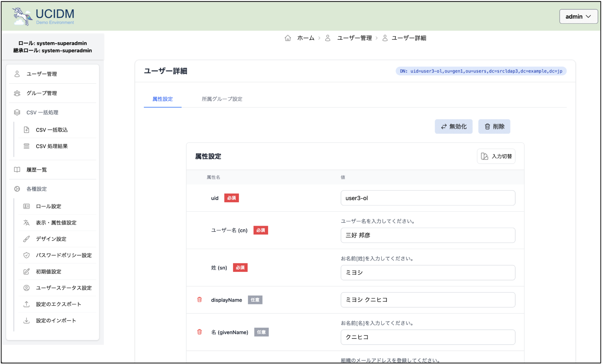Open ユーザー管理 breadcrumb link
This screenshot has width=602, height=364.
tap(354, 38)
